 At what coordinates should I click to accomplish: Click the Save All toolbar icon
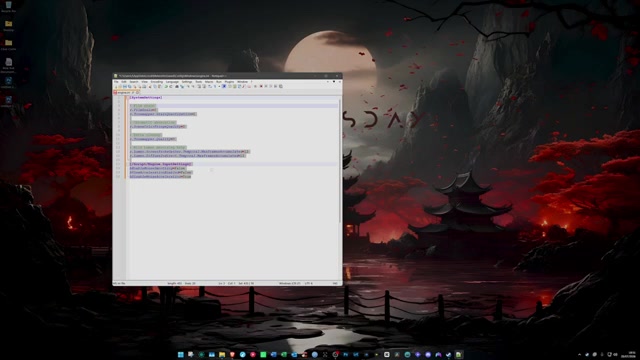click(130, 87)
